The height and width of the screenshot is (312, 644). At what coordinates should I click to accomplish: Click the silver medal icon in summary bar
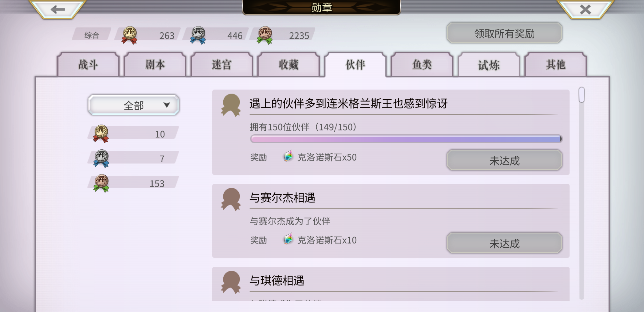click(x=198, y=35)
